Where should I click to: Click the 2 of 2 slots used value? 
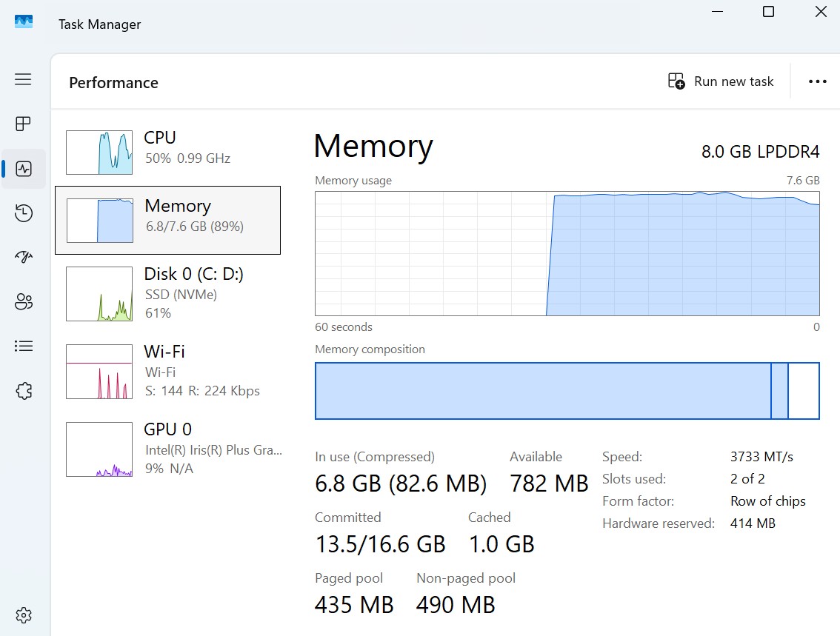tap(747, 478)
